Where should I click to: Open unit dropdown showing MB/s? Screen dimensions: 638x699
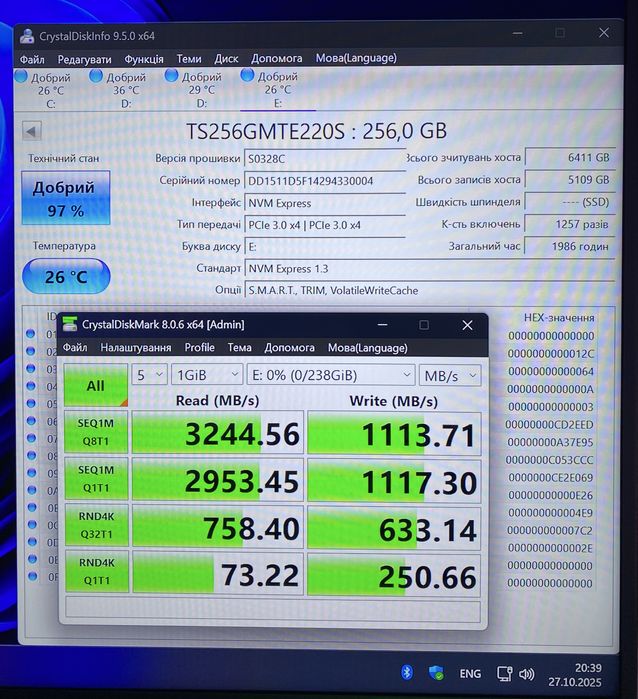pos(450,375)
